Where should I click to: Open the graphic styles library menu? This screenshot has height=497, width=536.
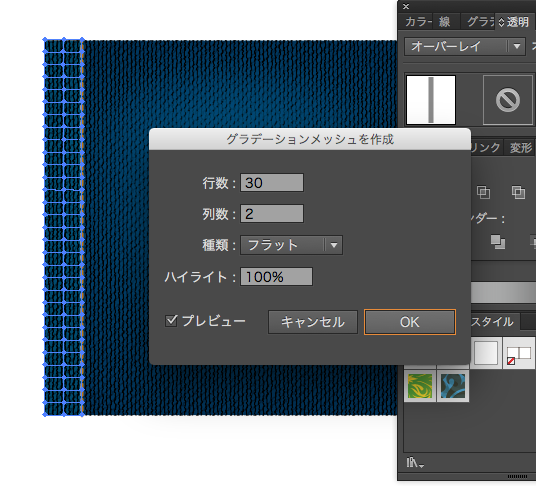coord(415,463)
